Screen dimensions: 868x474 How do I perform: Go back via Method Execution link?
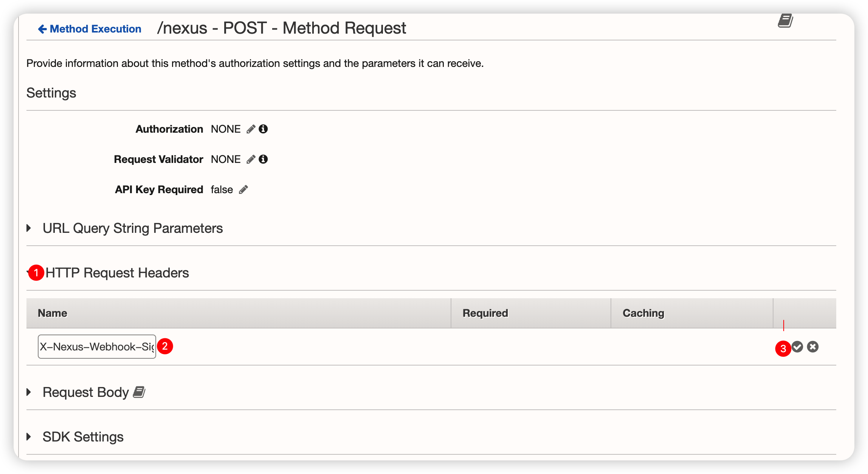pyautogui.click(x=90, y=29)
